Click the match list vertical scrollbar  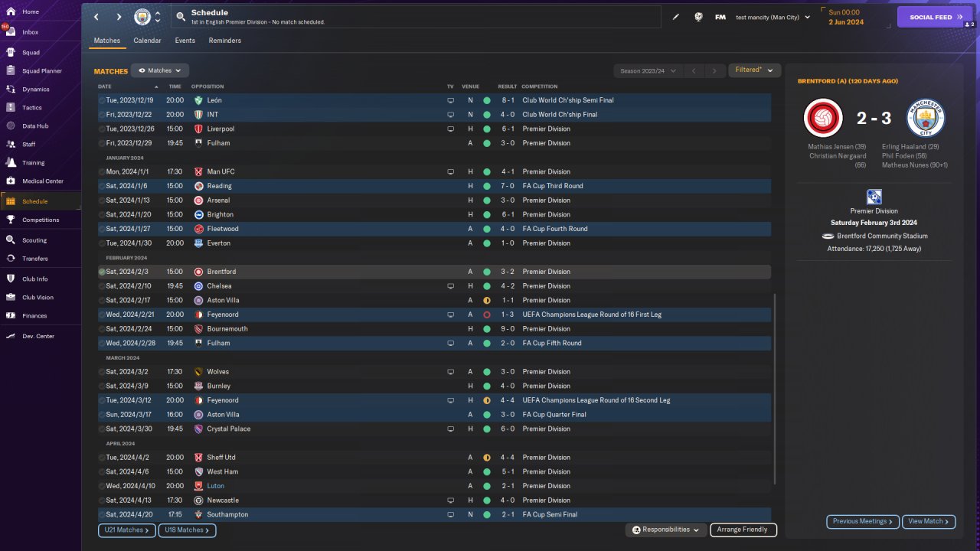pos(775,389)
